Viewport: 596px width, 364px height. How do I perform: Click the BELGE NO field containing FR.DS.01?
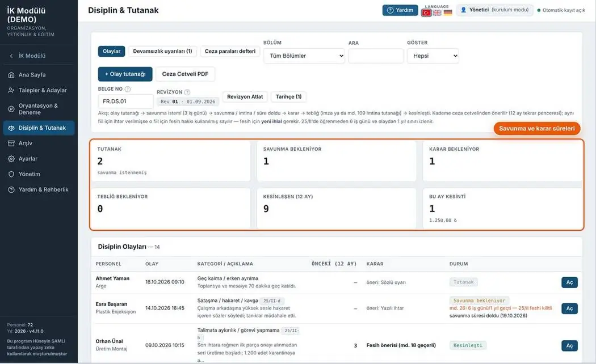(x=125, y=101)
